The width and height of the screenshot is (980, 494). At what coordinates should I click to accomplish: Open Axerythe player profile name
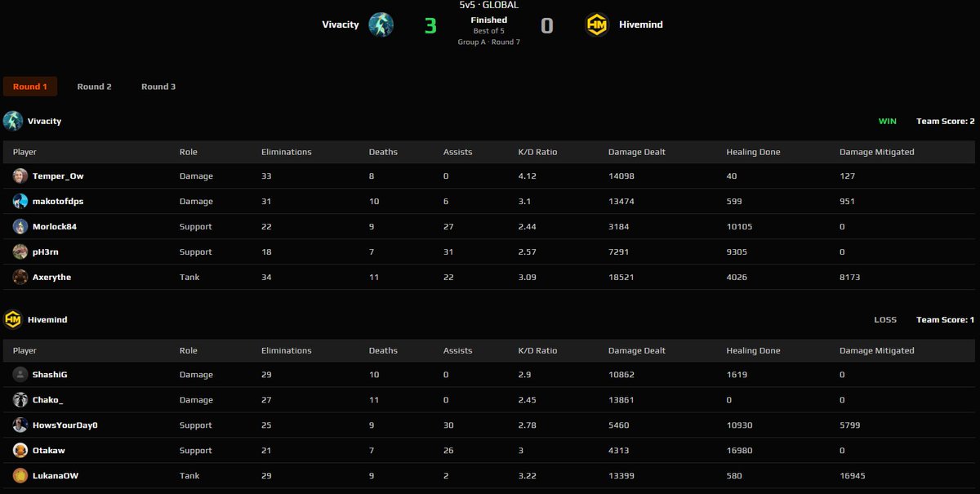click(51, 277)
